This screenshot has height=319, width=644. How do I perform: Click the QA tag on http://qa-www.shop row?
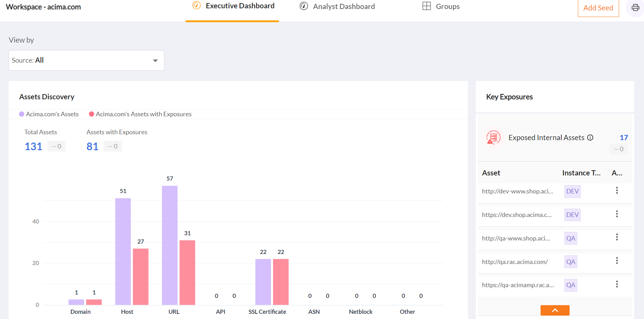[571, 238]
